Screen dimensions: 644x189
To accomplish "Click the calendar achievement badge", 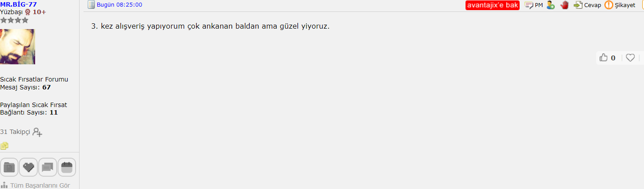I will tap(67, 167).
